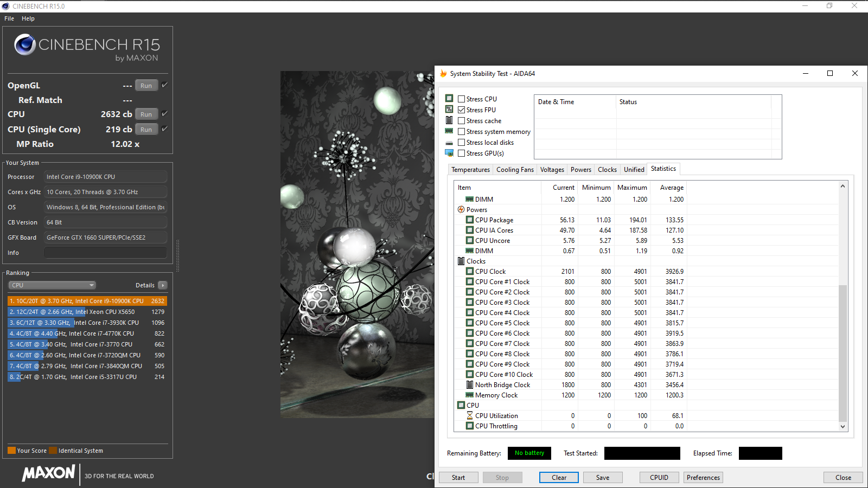Viewport: 868px width, 488px height.
Task: Enable the Stress local disks checkbox
Action: pos(461,142)
